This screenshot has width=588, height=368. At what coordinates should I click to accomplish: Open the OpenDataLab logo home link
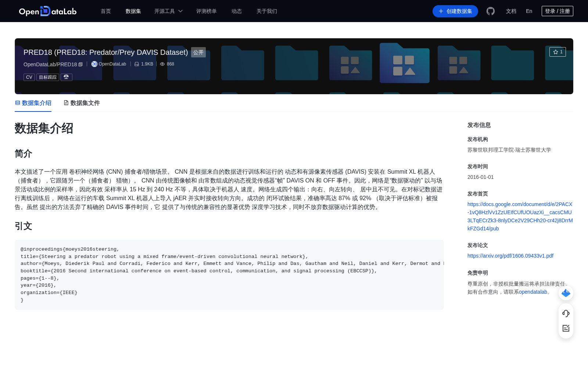[x=48, y=11]
